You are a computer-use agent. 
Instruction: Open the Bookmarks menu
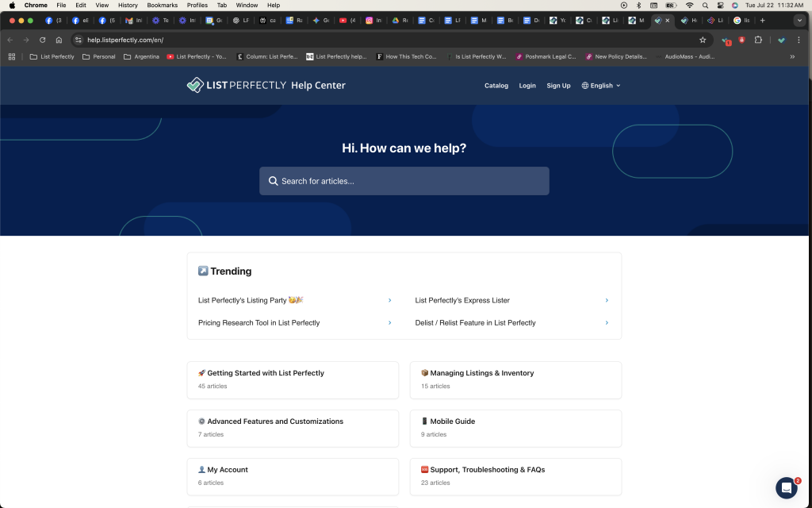click(x=162, y=6)
